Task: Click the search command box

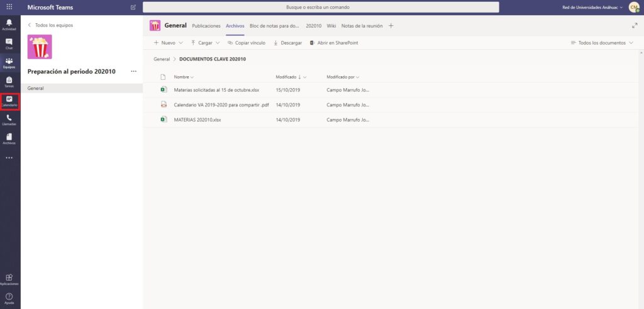Action: coord(321,8)
